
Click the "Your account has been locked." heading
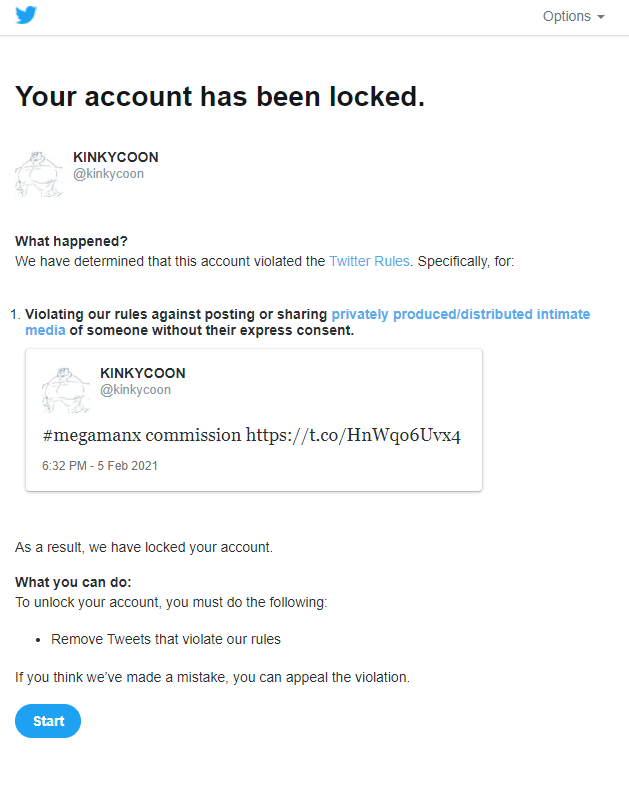[220, 96]
